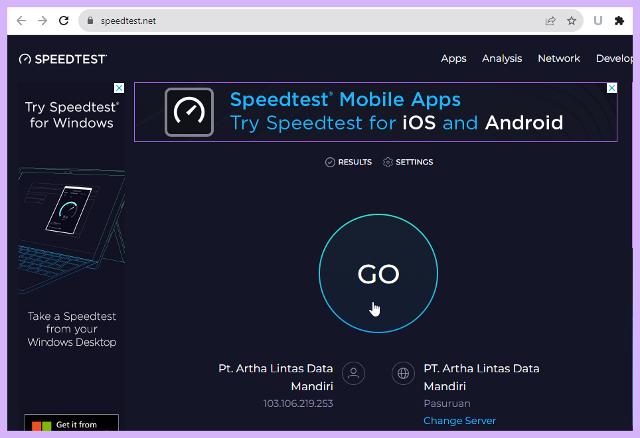Click the Speedtest logo
640x438 pixels.
coord(63,59)
